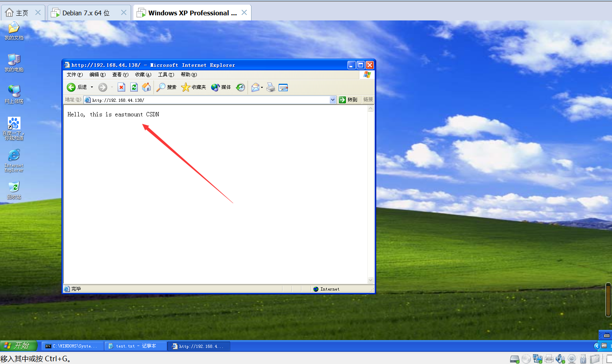Click the Internet zone status indicator
Screen dimensions: 612x364
click(x=326, y=289)
